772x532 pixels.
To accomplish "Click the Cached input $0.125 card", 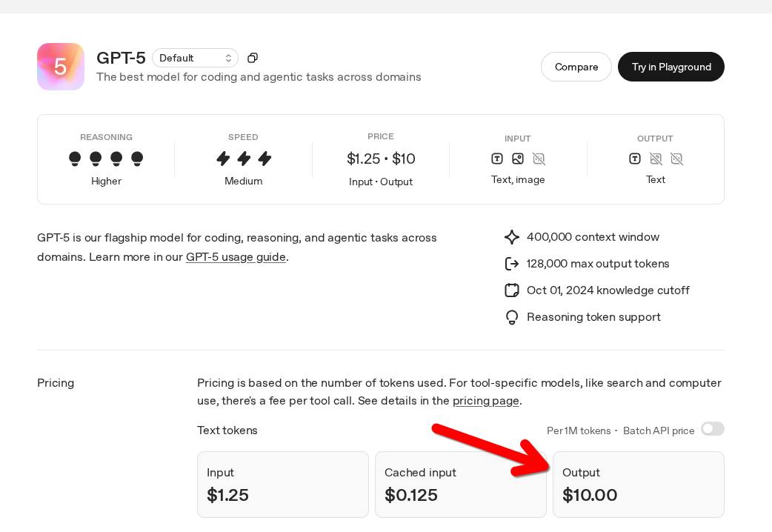I will point(460,485).
